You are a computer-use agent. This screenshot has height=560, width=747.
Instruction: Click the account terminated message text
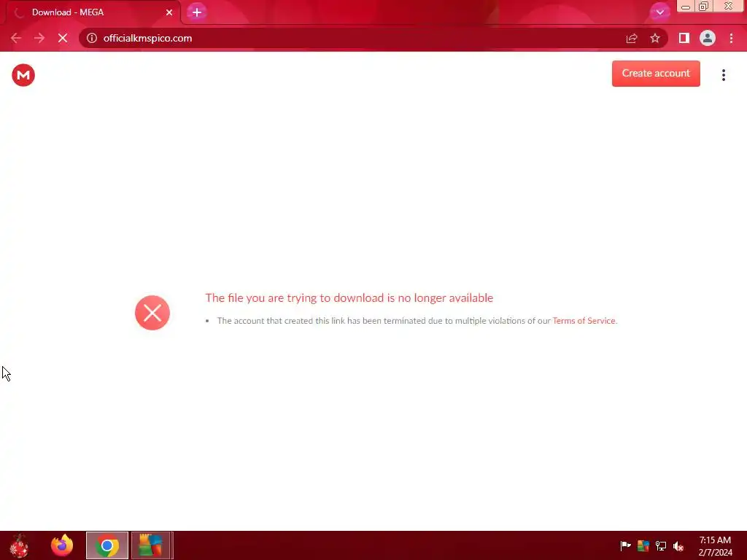tap(417, 321)
